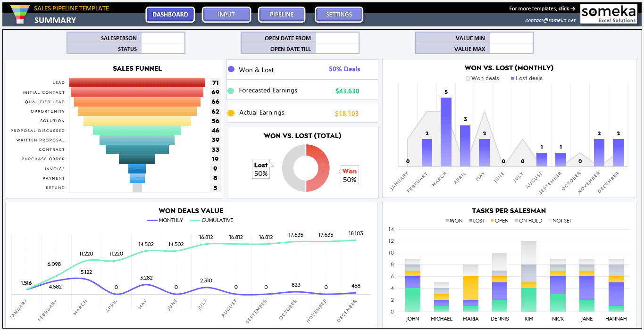Select the '$18.103' actual earnings value
This screenshot has width=644, height=330.
[347, 114]
